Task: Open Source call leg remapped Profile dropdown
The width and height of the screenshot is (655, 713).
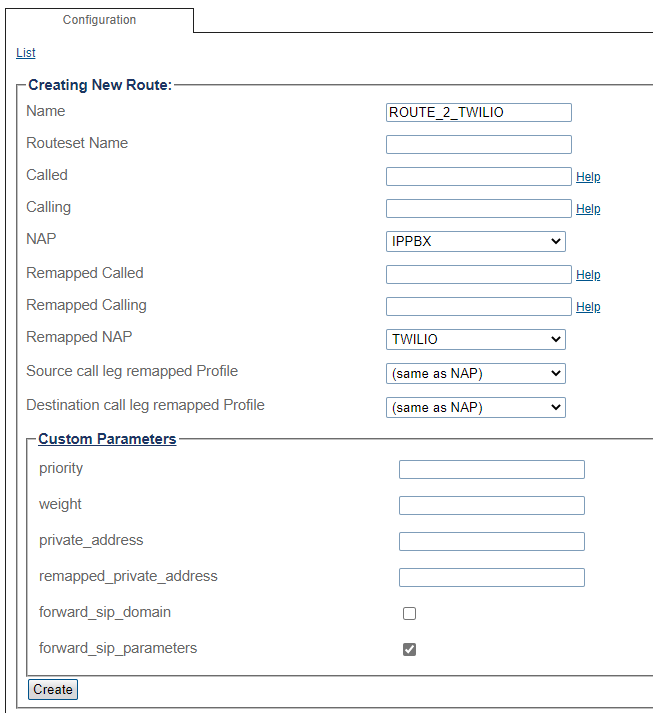Action: click(x=475, y=374)
